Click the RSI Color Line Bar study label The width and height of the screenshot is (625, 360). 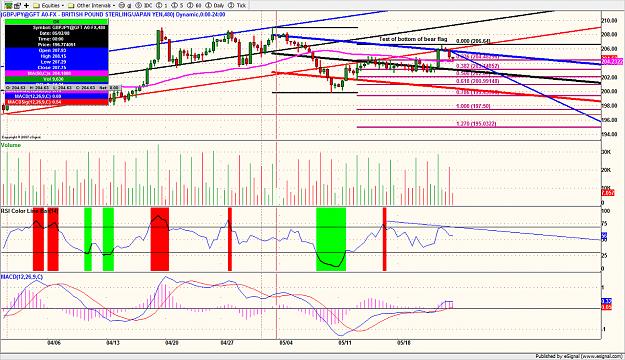[x=29, y=210]
